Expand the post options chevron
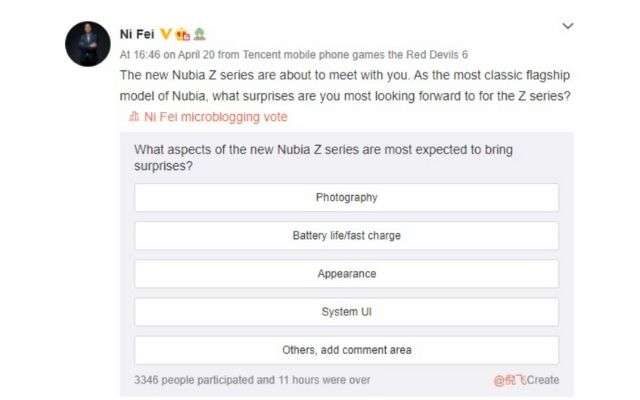This screenshot has width=640, height=400. click(x=568, y=26)
